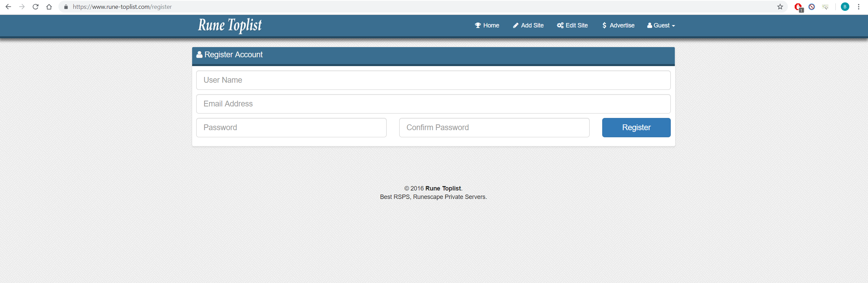The height and width of the screenshot is (283, 868).
Task: Go back using the browser back arrow
Action: pyautogui.click(x=8, y=7)
